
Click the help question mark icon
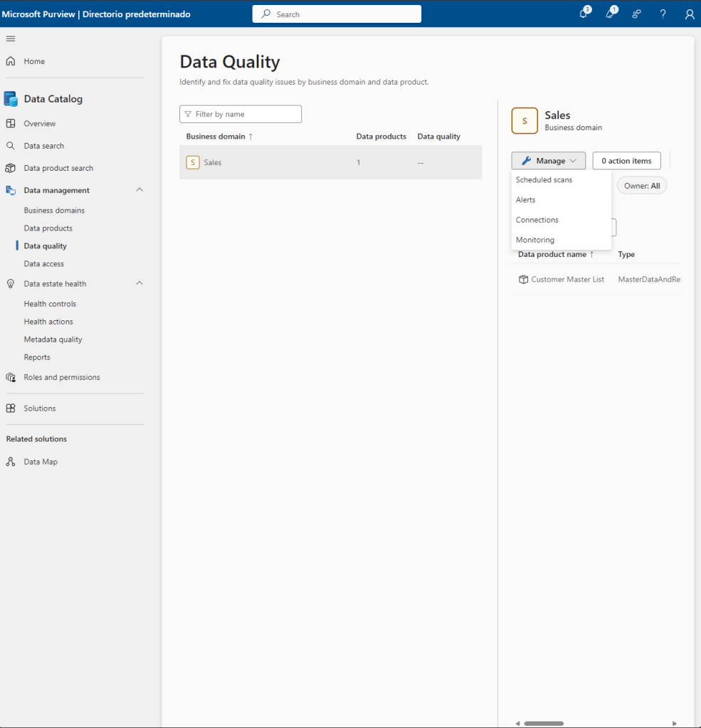pyautogui.click(x=663, y=14)
